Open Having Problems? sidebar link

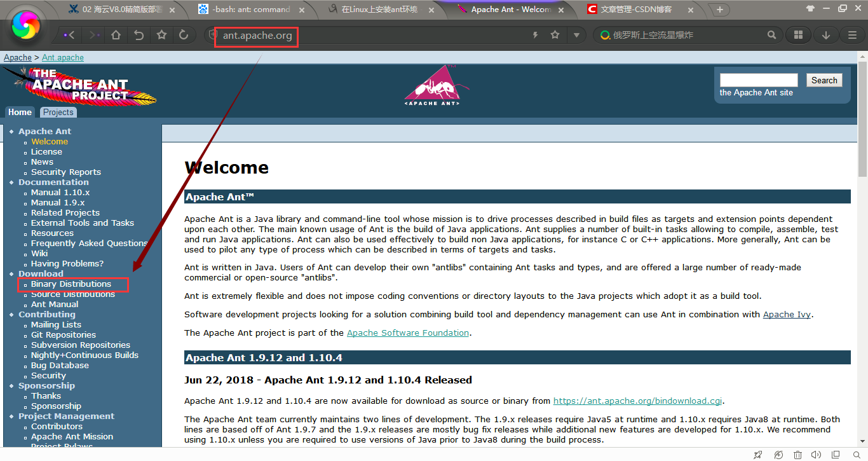[x=67, y=264]
